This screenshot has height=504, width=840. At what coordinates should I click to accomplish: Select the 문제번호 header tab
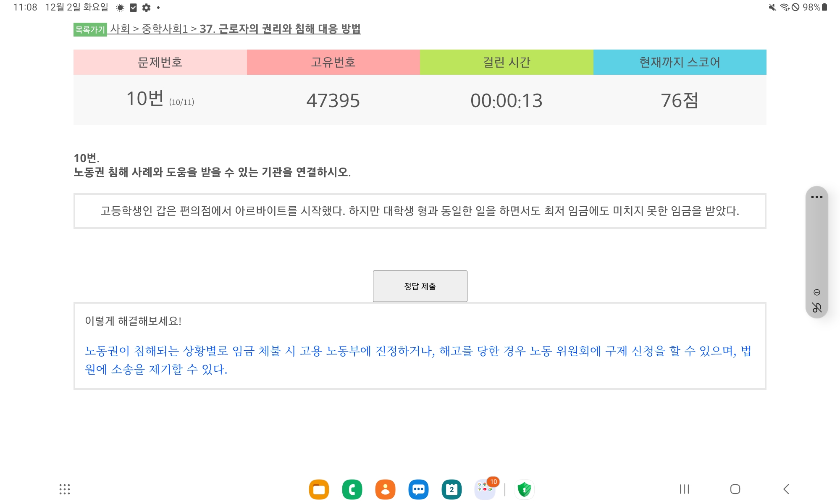[160, 62]
